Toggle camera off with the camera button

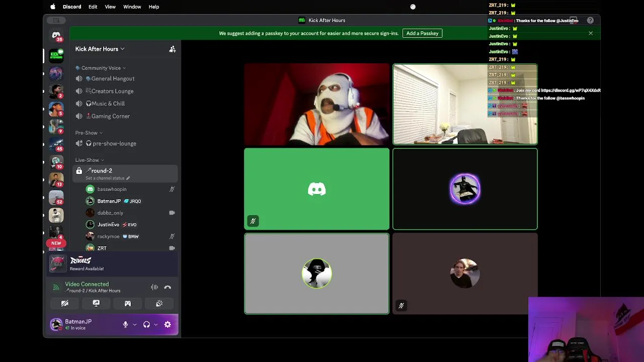click(x=65, y=303)
